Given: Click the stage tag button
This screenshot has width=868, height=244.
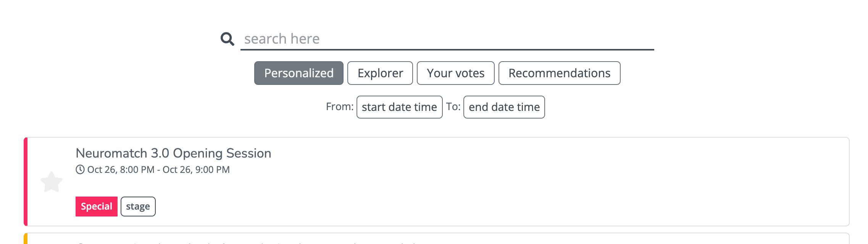Looking at the screenshot, I should pos(138,207).
